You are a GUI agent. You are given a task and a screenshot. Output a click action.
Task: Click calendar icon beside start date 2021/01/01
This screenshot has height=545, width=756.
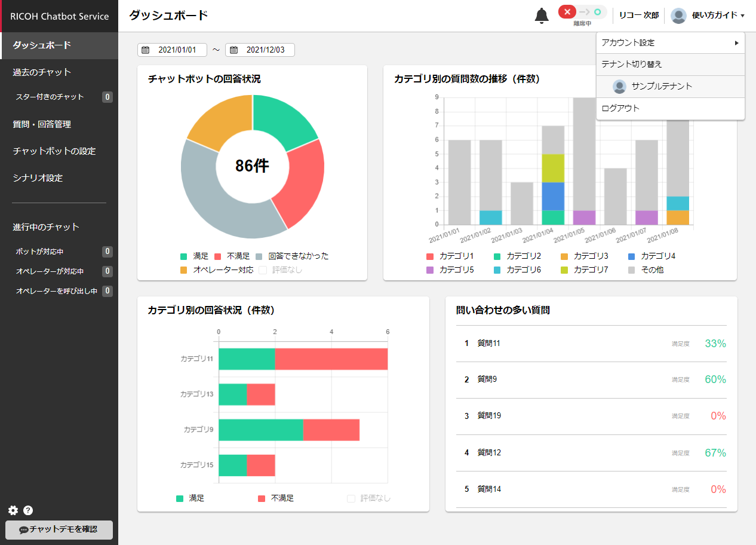pos(145,50)
